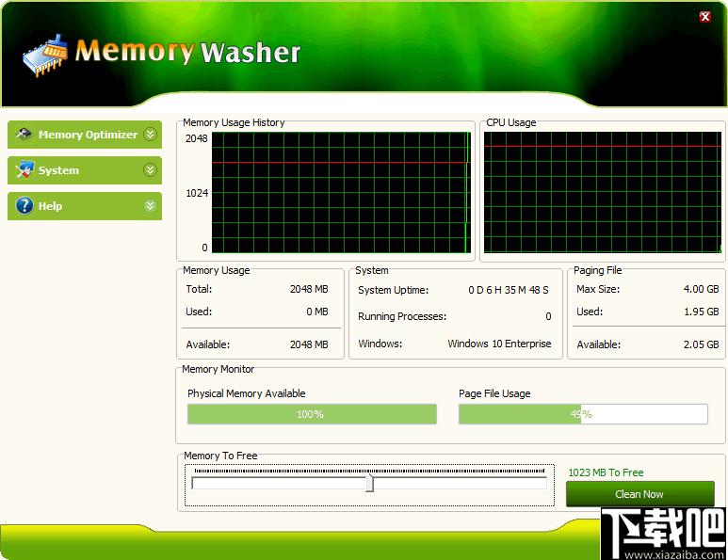
Task: Select the '1023 MB To Free' text
Action: 606,472
